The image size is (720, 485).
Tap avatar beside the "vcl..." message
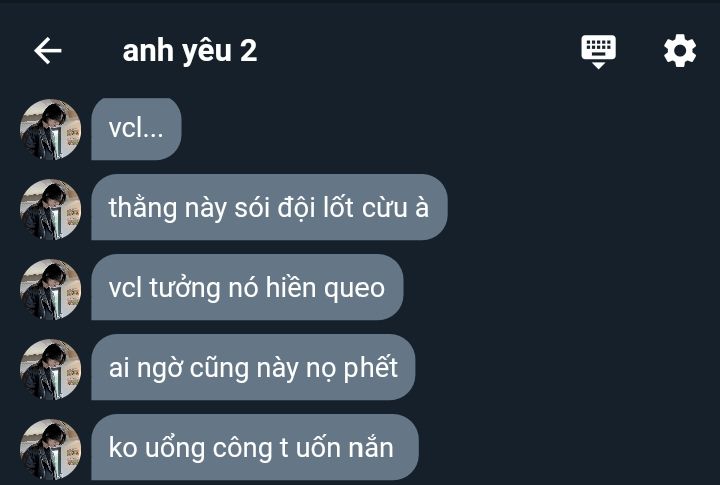point(51,130)
